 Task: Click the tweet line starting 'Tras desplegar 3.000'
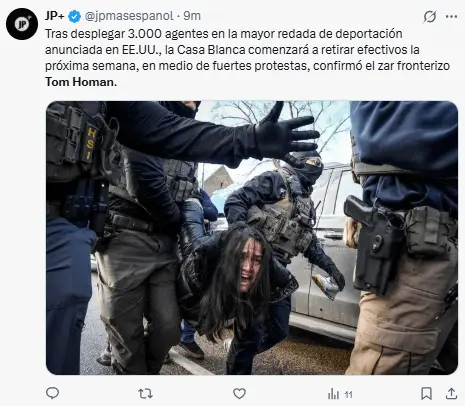click(x=224, y=34)
